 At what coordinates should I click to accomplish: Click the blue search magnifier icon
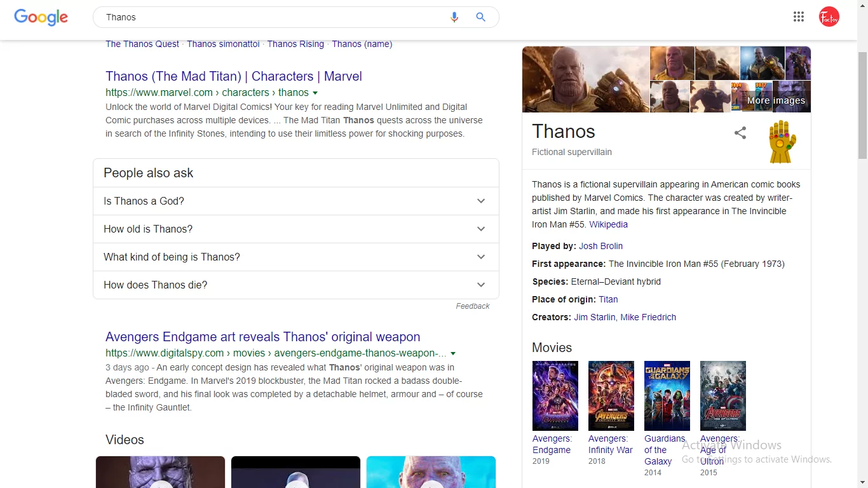coord(481,17)
